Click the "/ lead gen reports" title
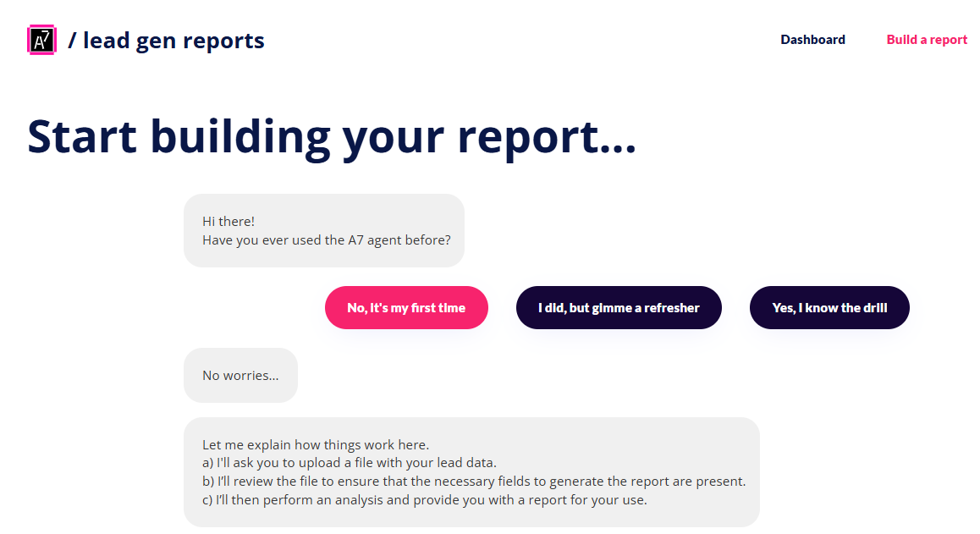 tap(166, 41)
